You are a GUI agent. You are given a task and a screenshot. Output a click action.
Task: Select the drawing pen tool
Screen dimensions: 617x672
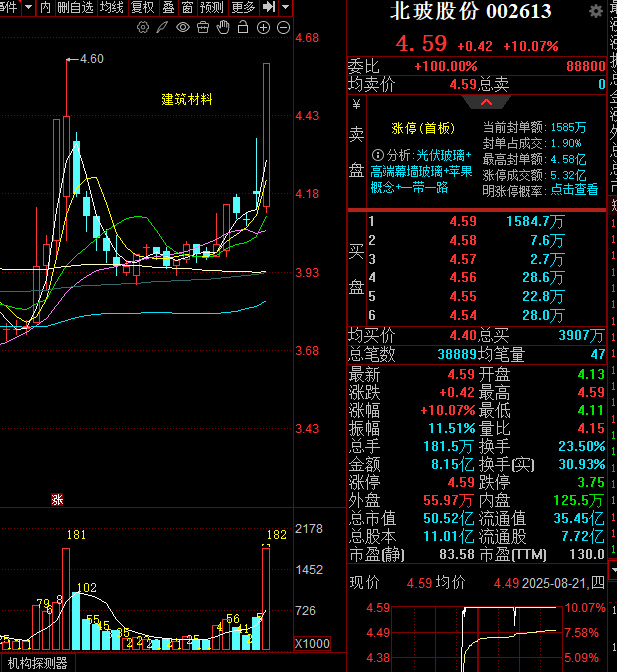162,28
